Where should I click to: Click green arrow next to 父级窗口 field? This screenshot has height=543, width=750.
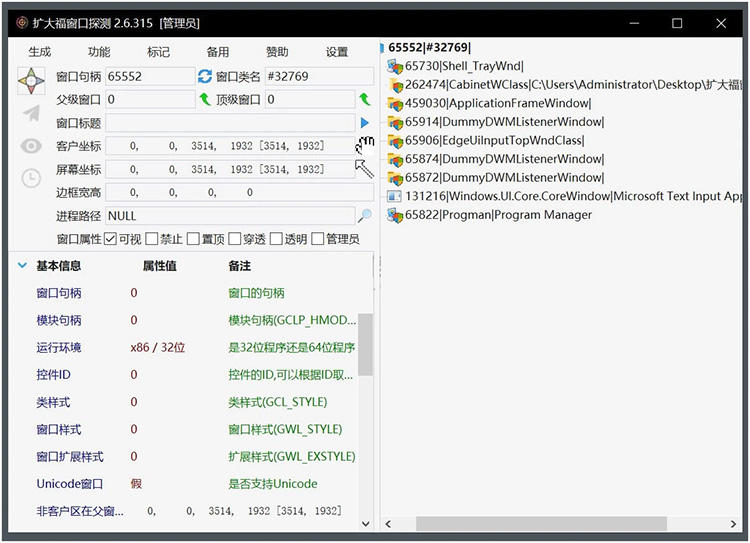(205, 99)
